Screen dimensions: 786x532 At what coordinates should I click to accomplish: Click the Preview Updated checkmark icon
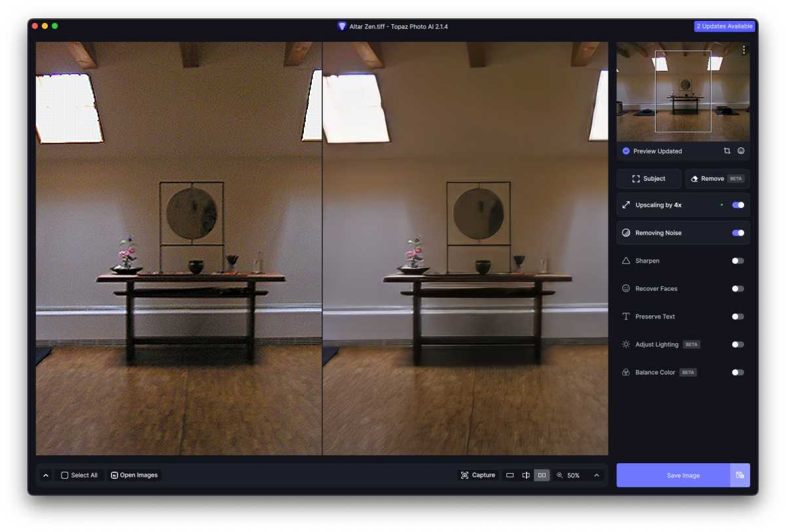pos(626,151)
